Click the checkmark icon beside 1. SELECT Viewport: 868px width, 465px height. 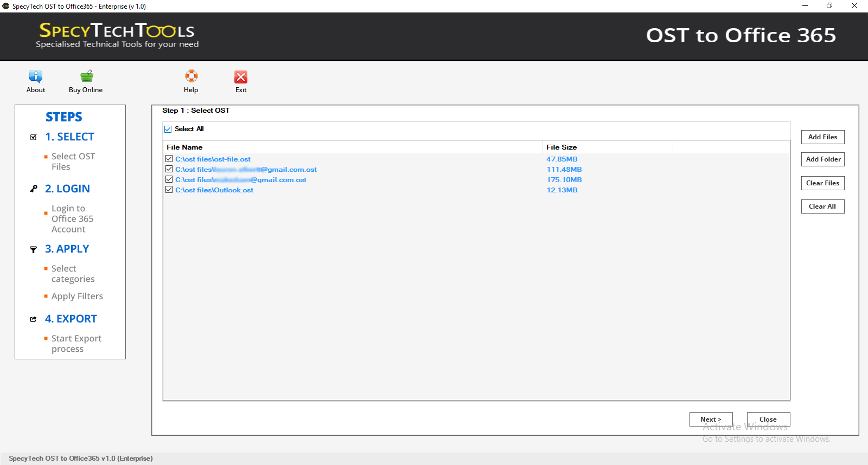34,137
